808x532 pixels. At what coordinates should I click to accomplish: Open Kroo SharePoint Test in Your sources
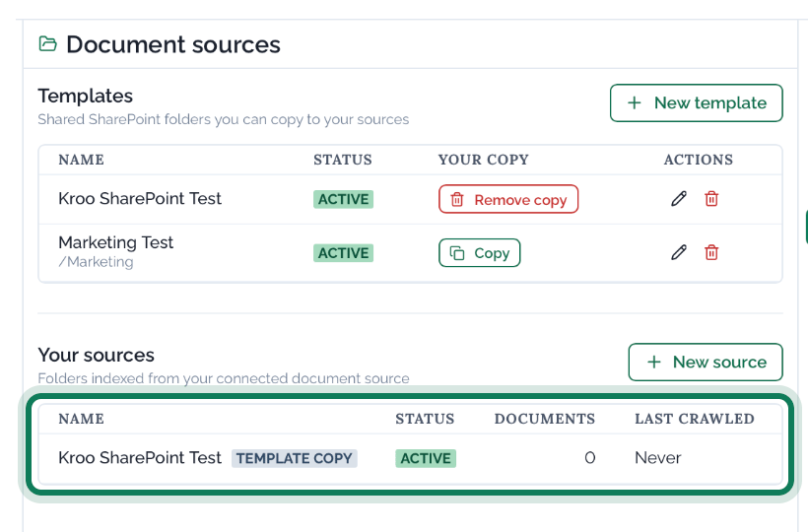pyautogui.click(x=140, y=458)
